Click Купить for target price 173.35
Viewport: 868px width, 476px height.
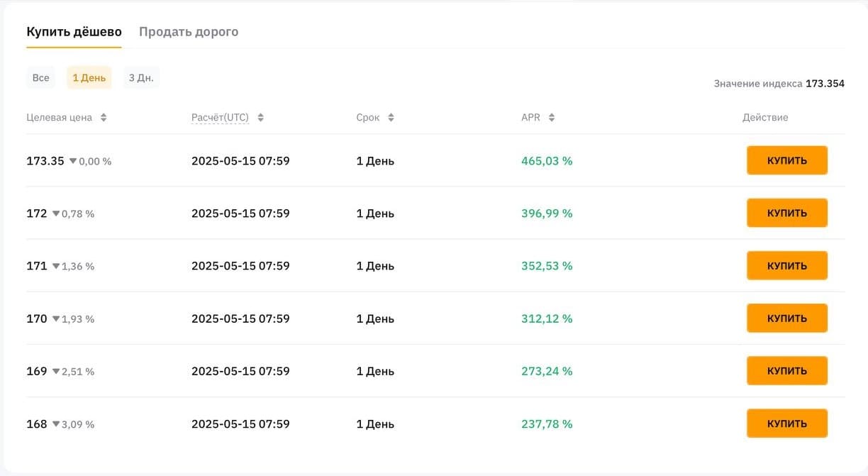[x=787, y=160]
